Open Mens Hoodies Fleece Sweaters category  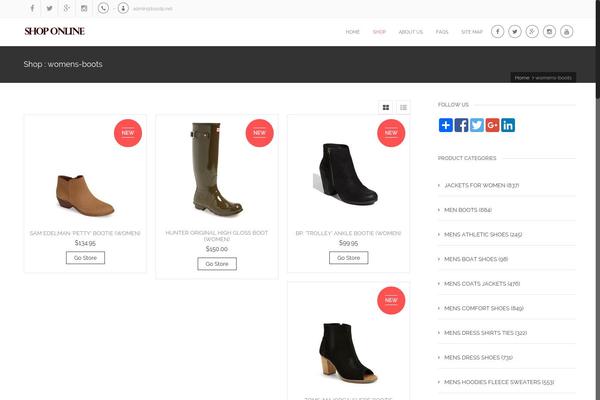tap(499, 382)
